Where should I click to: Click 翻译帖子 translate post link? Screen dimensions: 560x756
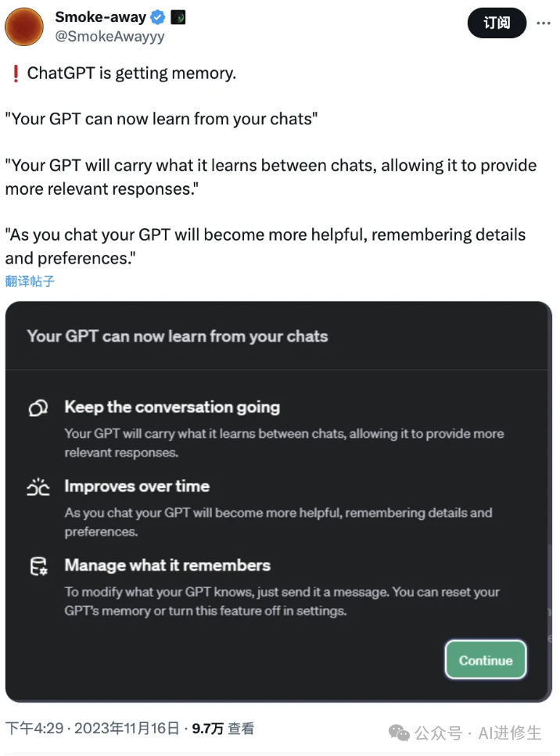click(30, 281)
